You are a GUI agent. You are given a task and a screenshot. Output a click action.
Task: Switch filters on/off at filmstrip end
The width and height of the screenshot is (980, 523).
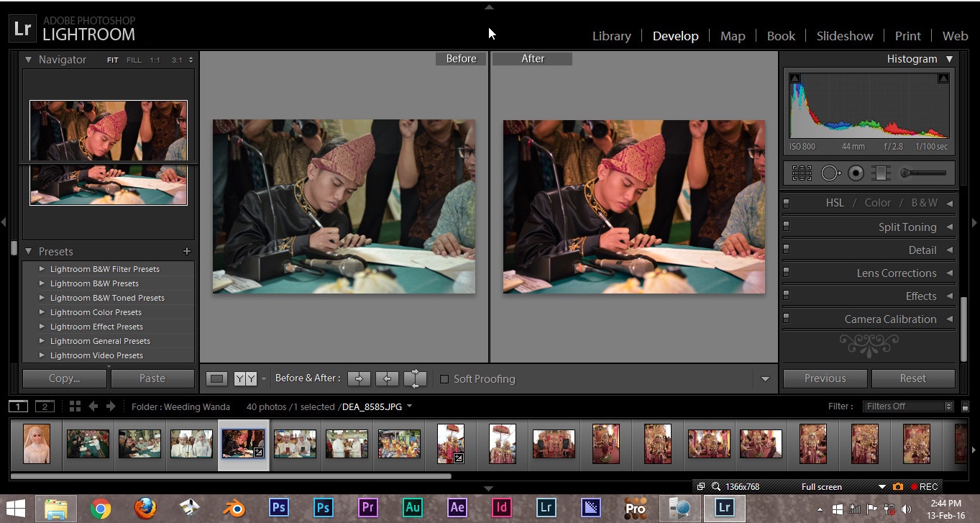965,406
